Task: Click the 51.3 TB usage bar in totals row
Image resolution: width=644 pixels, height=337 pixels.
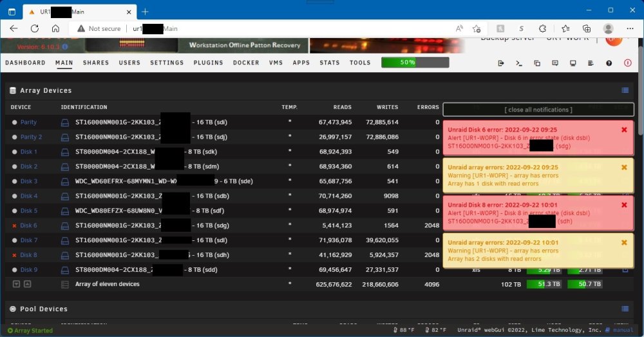Action: [544, 284]
